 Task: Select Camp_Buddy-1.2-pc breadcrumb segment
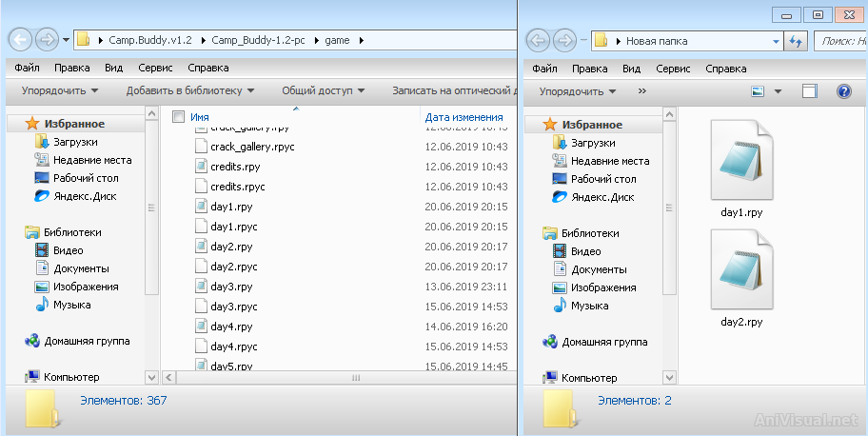258,40
